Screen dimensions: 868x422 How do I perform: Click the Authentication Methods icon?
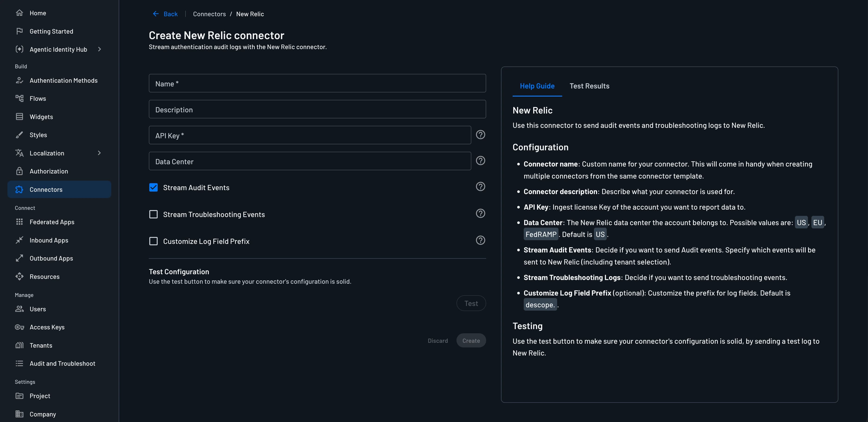tap(19, 80)
